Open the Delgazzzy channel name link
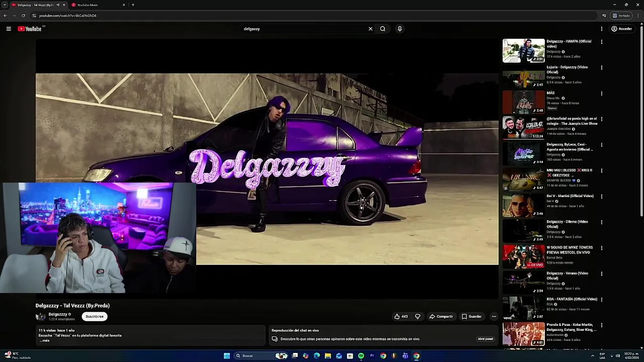This screenshot has height=362, width=644. (x=58, y=314)
